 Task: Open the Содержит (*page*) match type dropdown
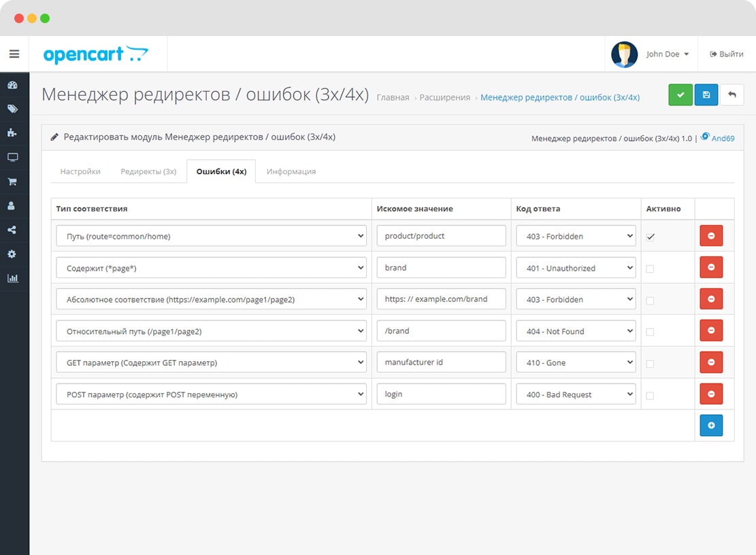[211, 268]
